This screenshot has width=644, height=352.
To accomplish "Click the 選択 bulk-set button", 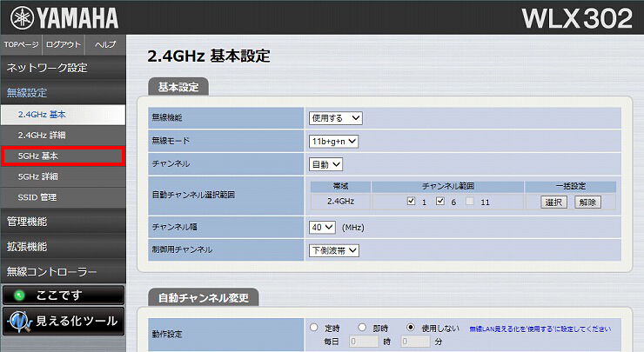I will [x=553, y=203].
